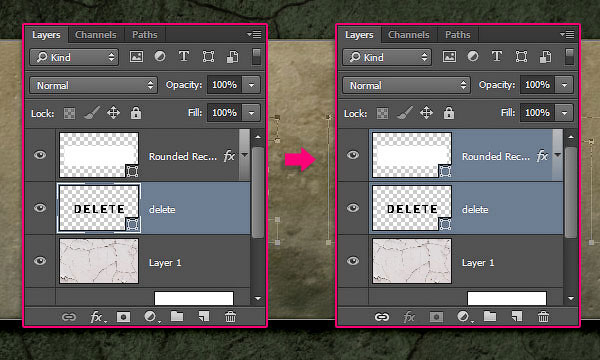Image resolution: width=600 pixels, height=360 pixels.
Task: Open Fill slider arrow in right panel
Action: tap(564, 113)
